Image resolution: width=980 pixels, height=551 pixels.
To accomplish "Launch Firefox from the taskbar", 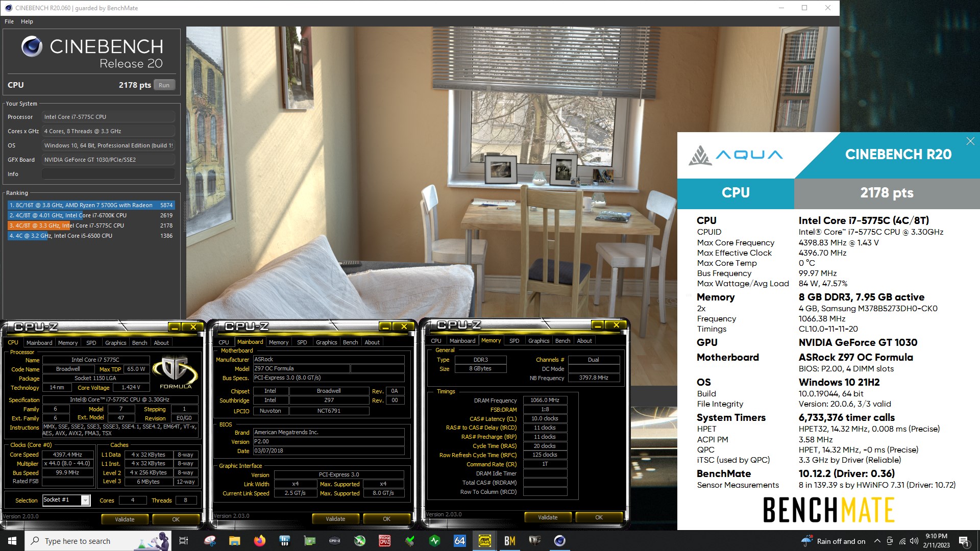I will tap(260, 541).
